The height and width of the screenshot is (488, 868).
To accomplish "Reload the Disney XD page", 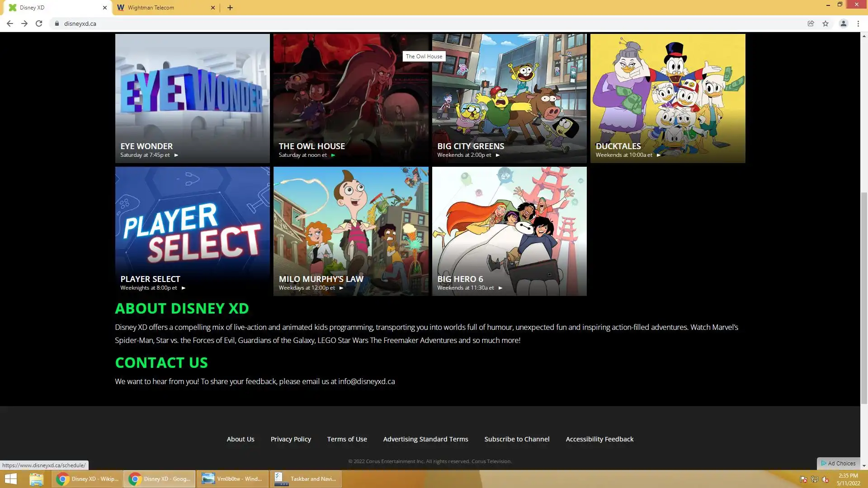I will (39, 23).
